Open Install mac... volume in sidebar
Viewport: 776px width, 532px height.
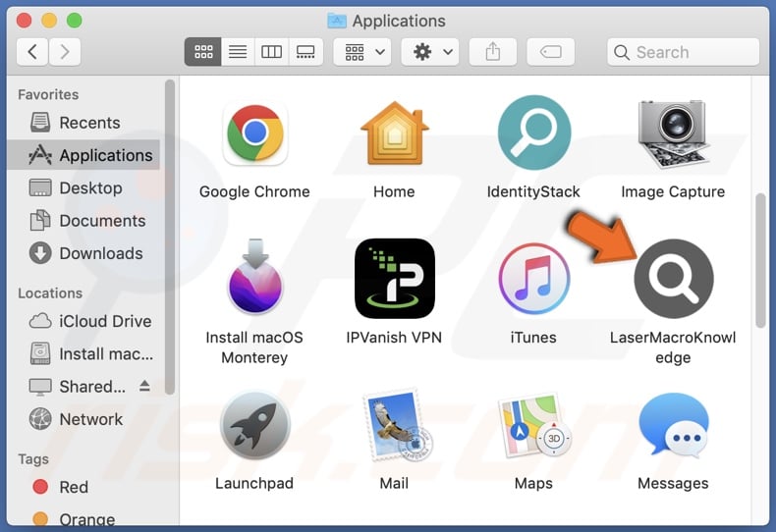83,354
